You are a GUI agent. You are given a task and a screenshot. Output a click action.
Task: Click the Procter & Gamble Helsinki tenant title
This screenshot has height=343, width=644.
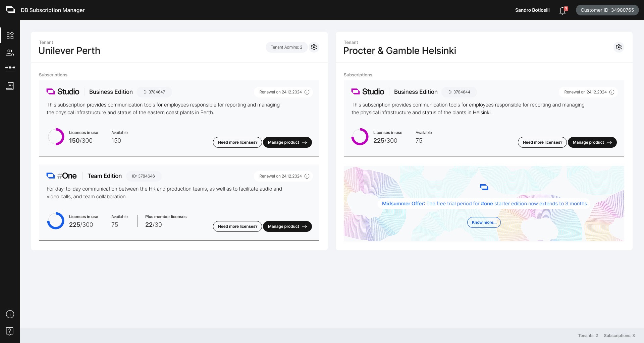click(399, 51)
